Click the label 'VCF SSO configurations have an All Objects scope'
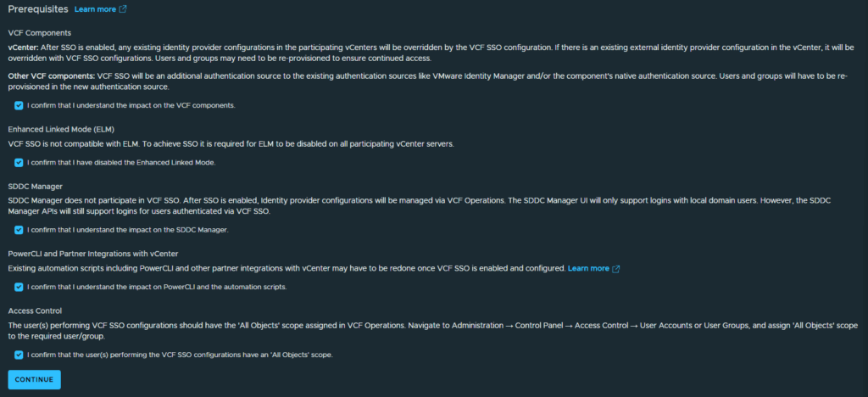 (x=180, y=355)
